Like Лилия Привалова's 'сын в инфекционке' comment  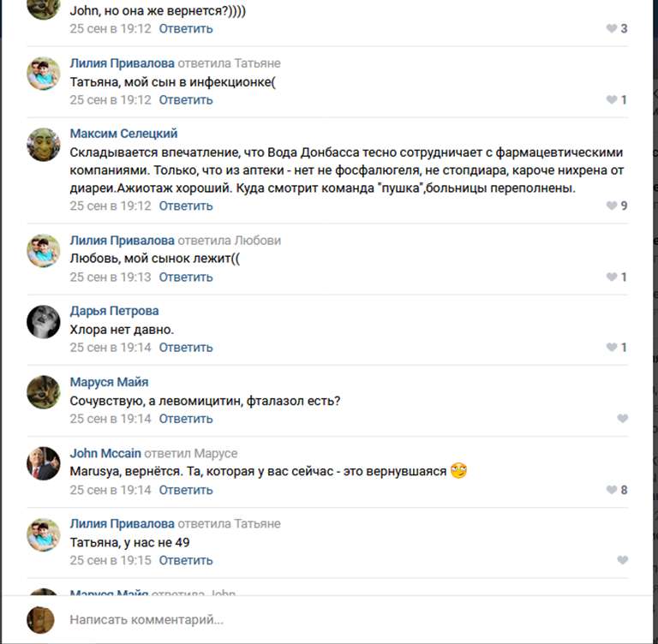[611, 100]
